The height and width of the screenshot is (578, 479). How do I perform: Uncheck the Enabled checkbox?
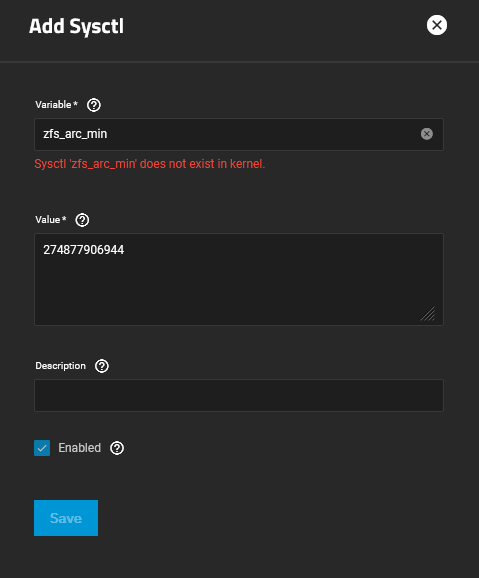(42, 448)
